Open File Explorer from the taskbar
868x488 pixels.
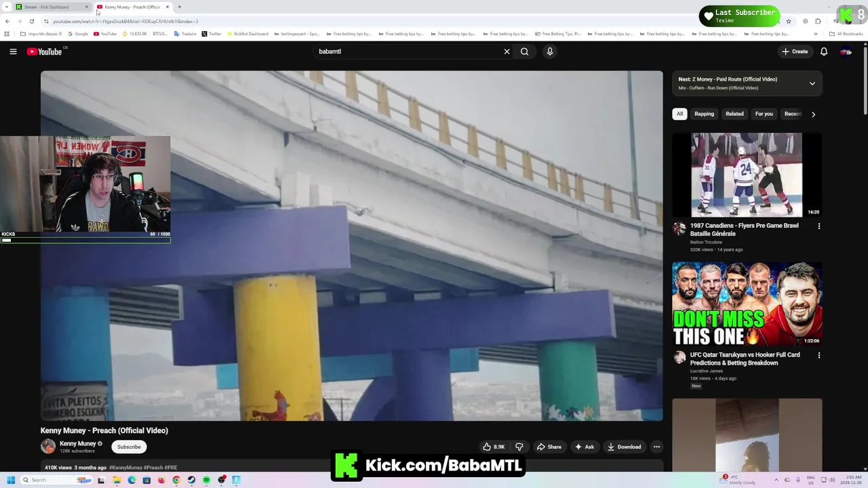click(117, 480)
